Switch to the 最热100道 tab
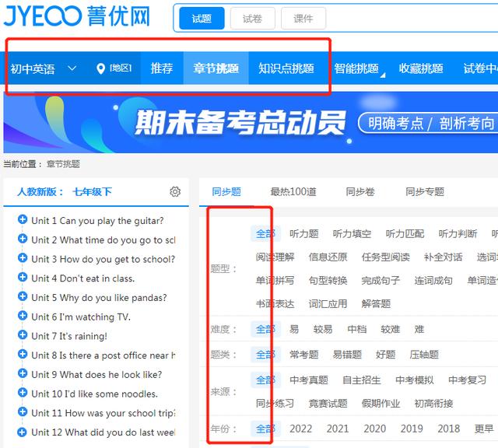Viewport: 498px width, 448px height. coord(293,191)
